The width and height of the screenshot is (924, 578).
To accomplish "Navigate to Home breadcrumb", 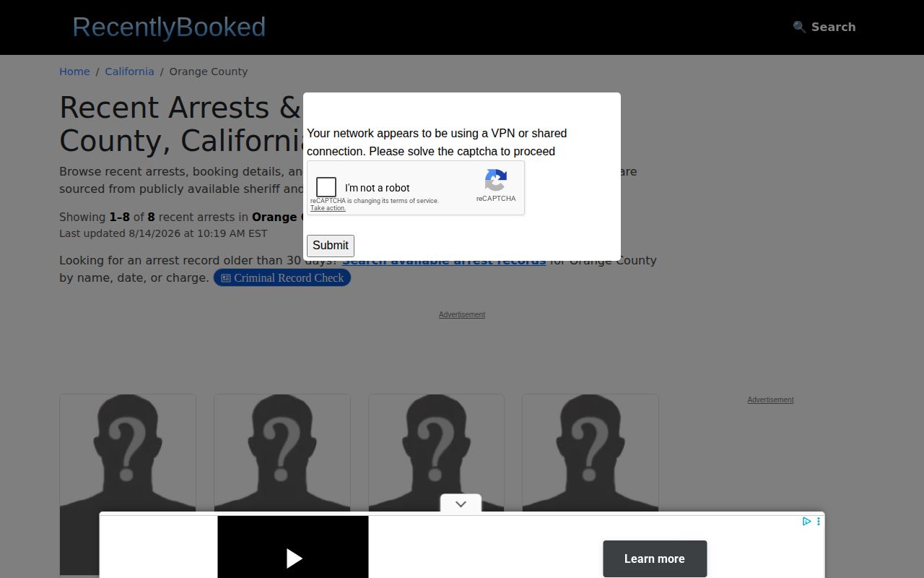I will pyautogui.click(x=74, y=72).
